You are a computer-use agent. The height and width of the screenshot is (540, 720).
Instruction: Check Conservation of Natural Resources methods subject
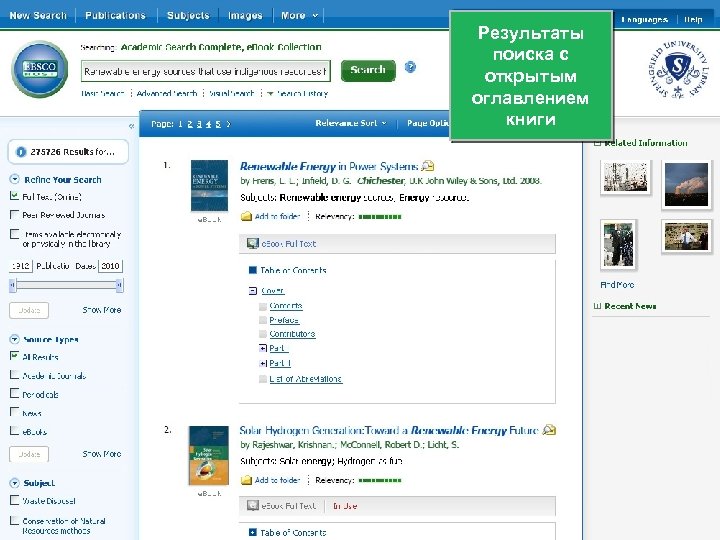coord(14,520)
